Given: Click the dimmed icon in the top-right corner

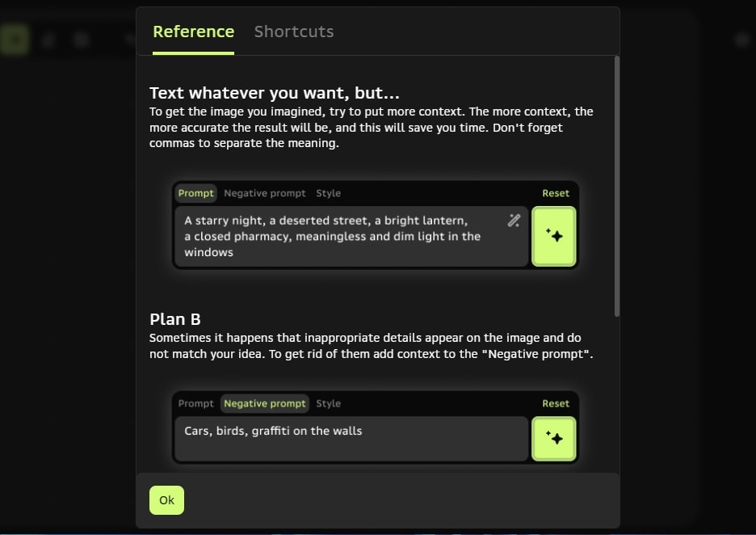Looking at the screenshot, I should point(741,39).
